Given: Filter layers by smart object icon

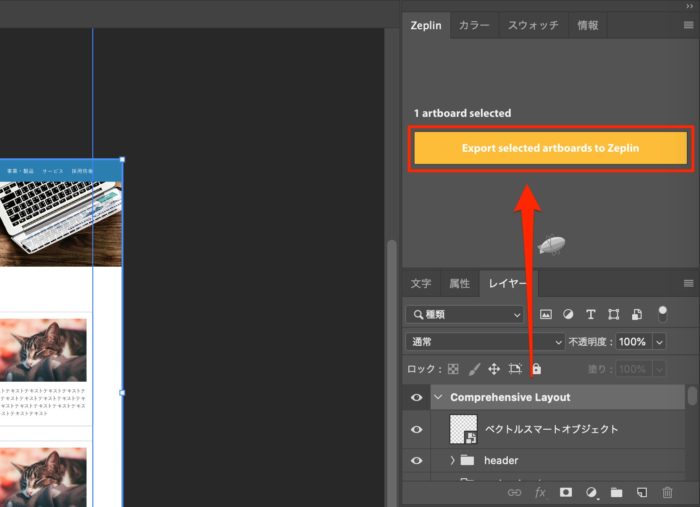Looking at the screenshot, I should point(636,314).
